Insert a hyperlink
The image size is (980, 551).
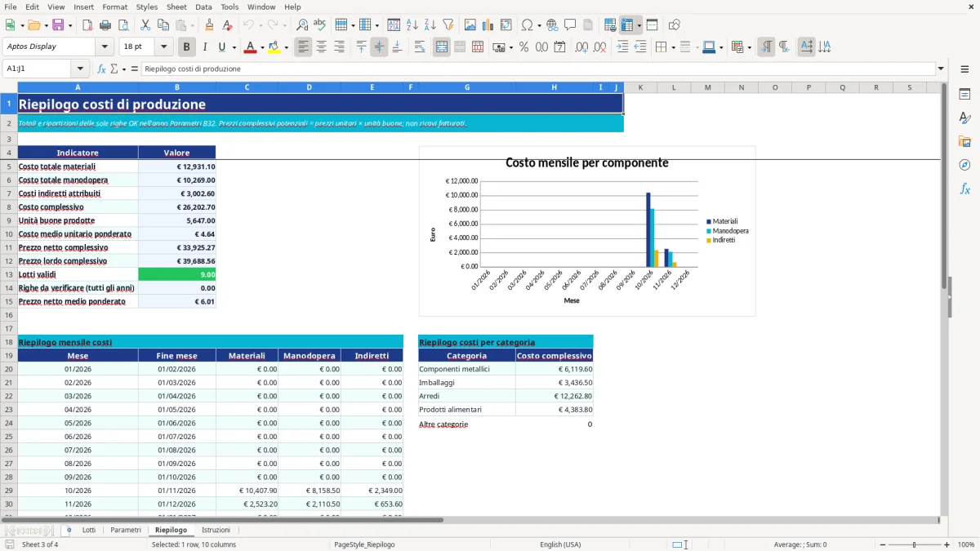point(552,25)
